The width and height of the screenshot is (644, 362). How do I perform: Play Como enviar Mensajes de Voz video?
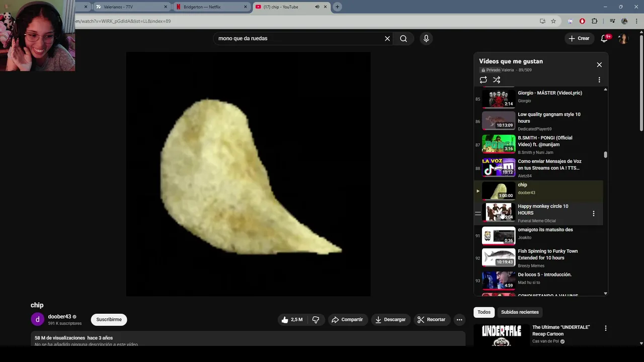click(x=538, y=168)
